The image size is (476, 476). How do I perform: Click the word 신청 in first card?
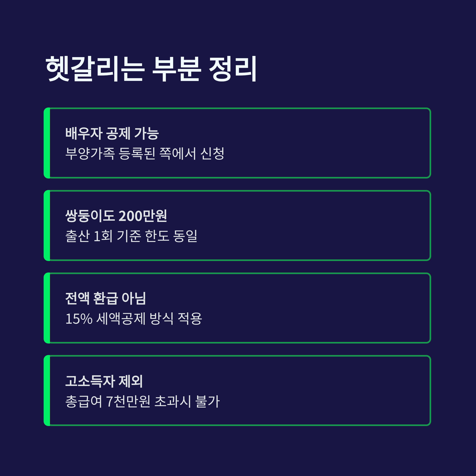pos(212,154)
